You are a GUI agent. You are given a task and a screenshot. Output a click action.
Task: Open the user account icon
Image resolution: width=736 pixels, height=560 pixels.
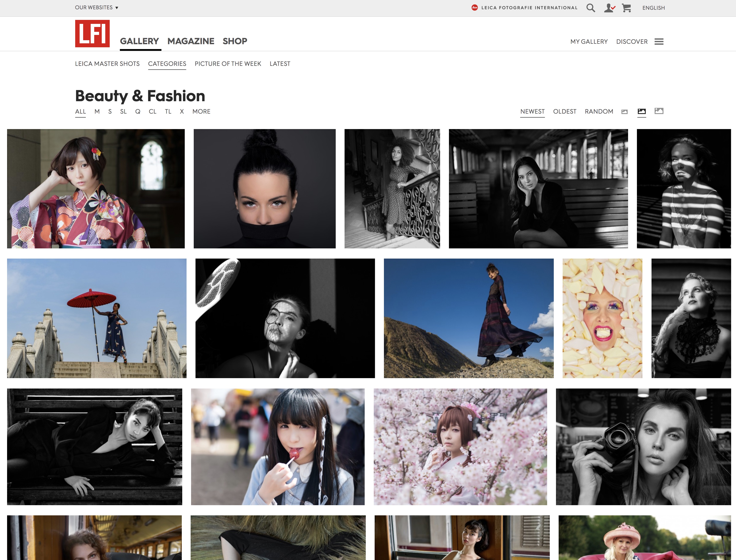tap(609, 8)
